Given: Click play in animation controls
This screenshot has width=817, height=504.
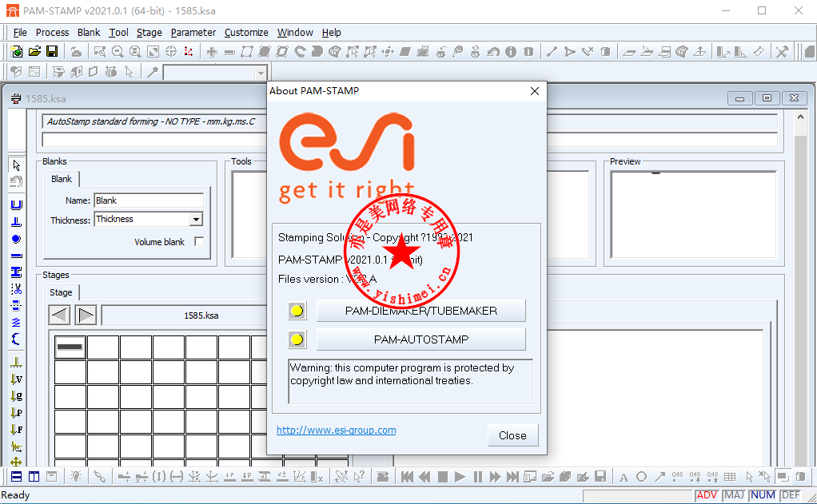Looking at the screenshot, I should click(x=460, y=476).
